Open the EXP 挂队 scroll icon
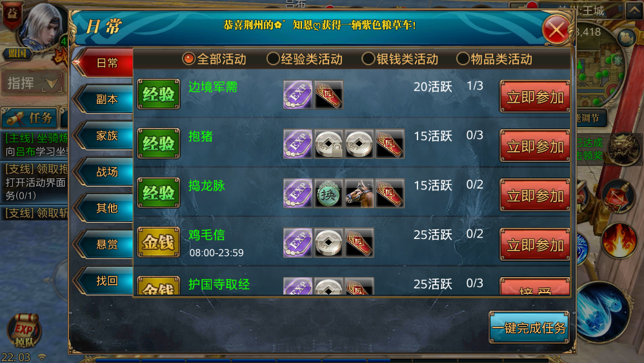644x363 pixels. [x=24, y=331]
